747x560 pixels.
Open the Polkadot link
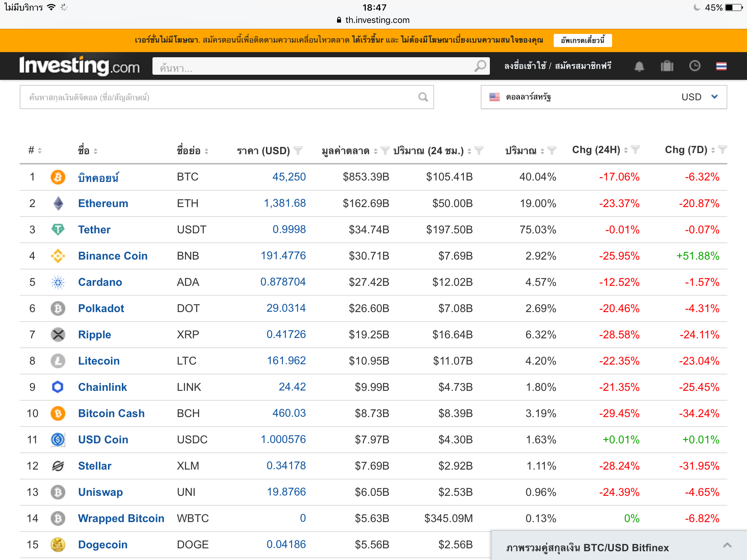[101, 308]
